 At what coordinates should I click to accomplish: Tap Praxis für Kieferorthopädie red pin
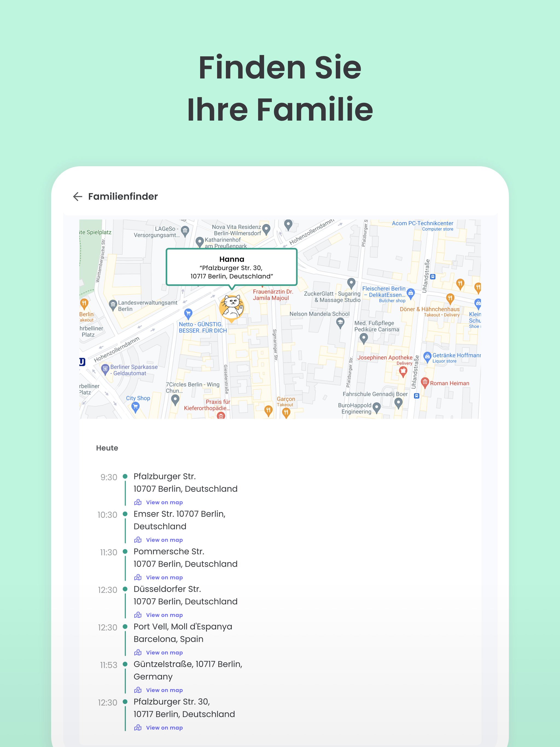[x=221, y=415]
